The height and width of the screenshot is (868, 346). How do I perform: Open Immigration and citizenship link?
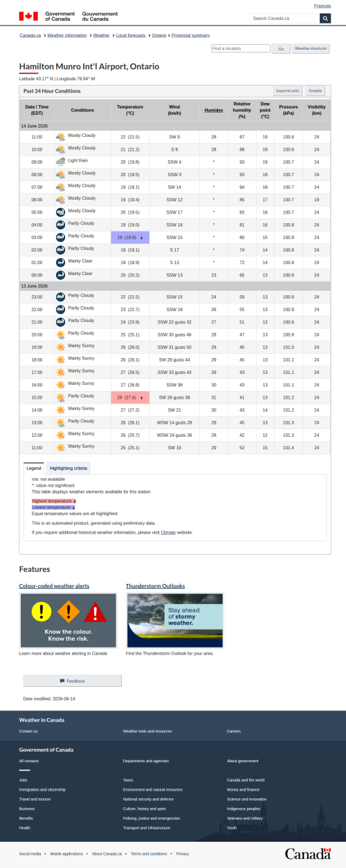point(43,789)
